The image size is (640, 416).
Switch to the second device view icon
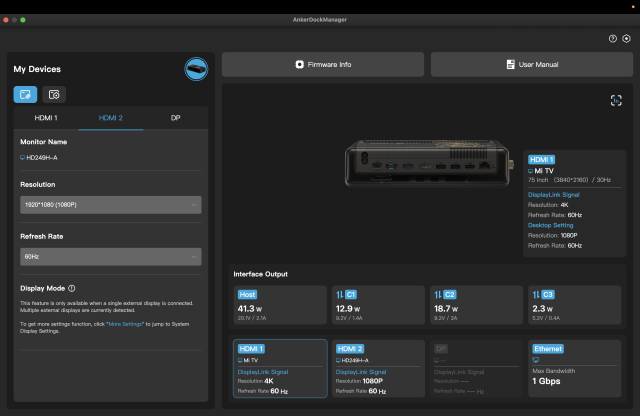tap(54, 94)
